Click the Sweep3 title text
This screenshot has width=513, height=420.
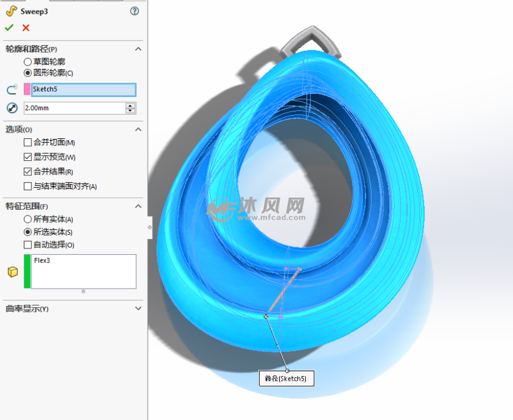click(x=34, y=11)
